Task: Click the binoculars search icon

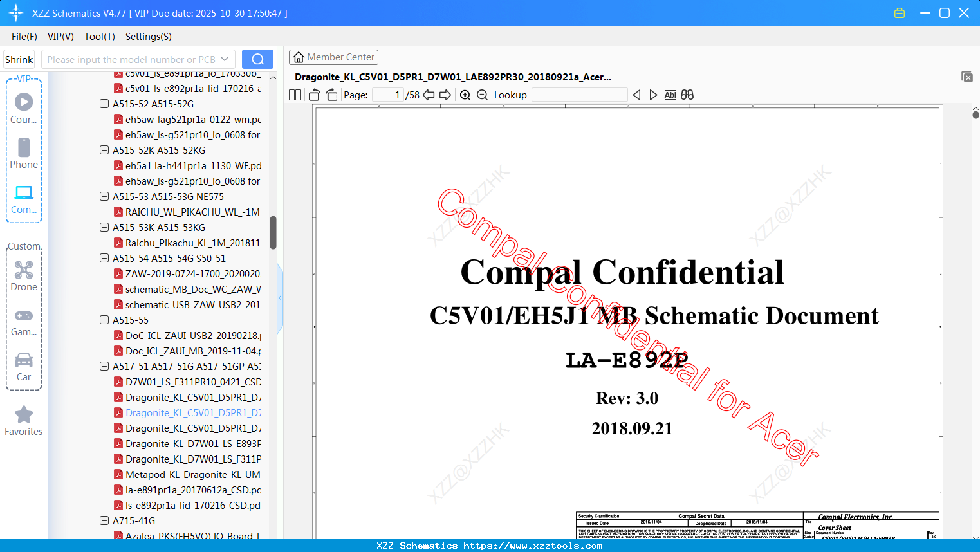Action: click(687, 95)
